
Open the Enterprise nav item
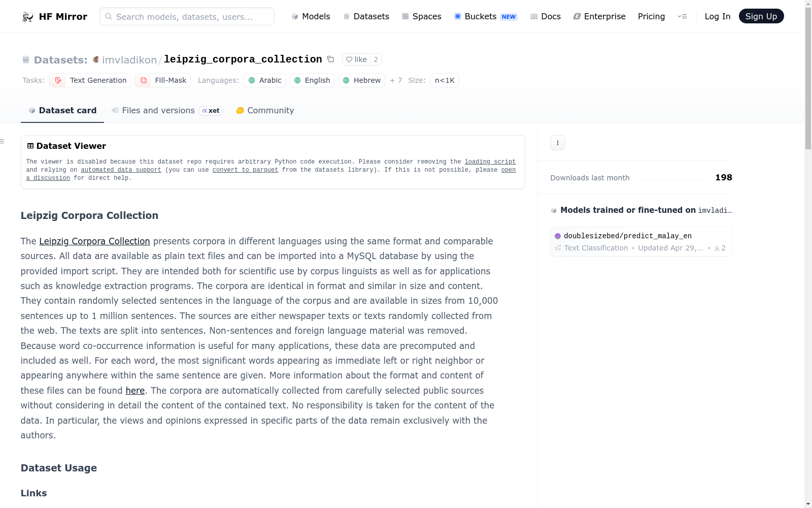pos(599,17)
